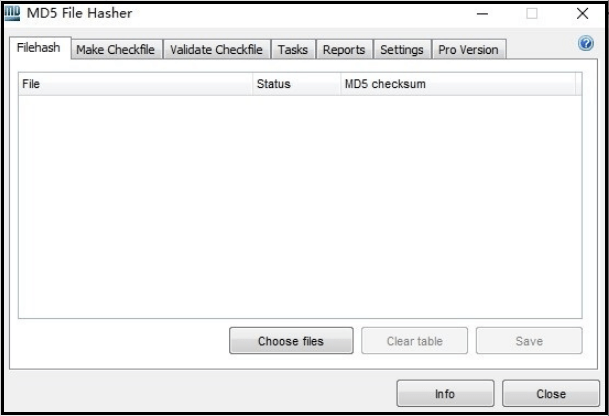Image resolution: width=609 pixels, height=416 pixels.
Task: View the Pro Version tab
Action: (x=468, y=50)
